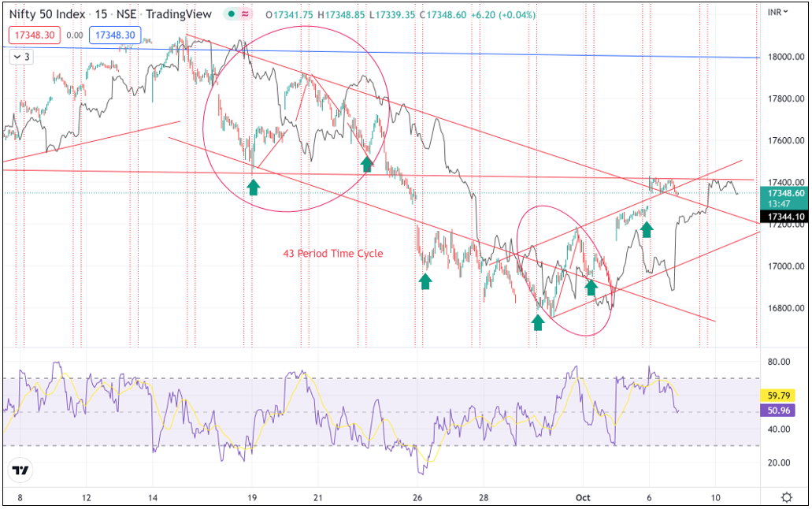Click the Oct label on the time axis
The width and height of the screenshot is (812, 509).
(583, 498)
